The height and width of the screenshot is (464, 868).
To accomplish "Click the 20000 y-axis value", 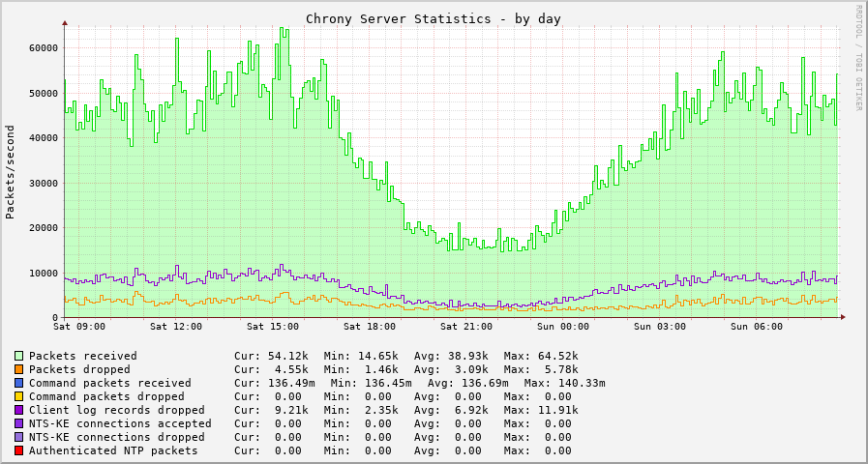I will click(43, 228).
